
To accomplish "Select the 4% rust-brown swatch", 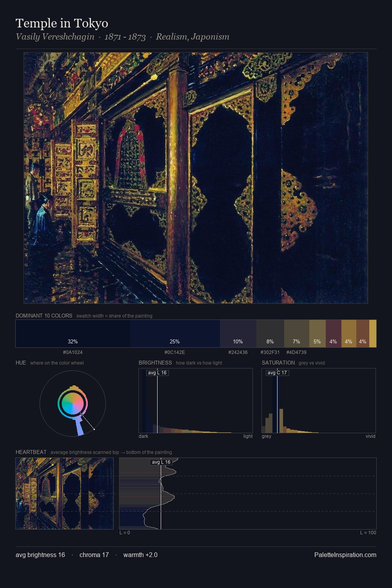I will click(x=363, y=334).
